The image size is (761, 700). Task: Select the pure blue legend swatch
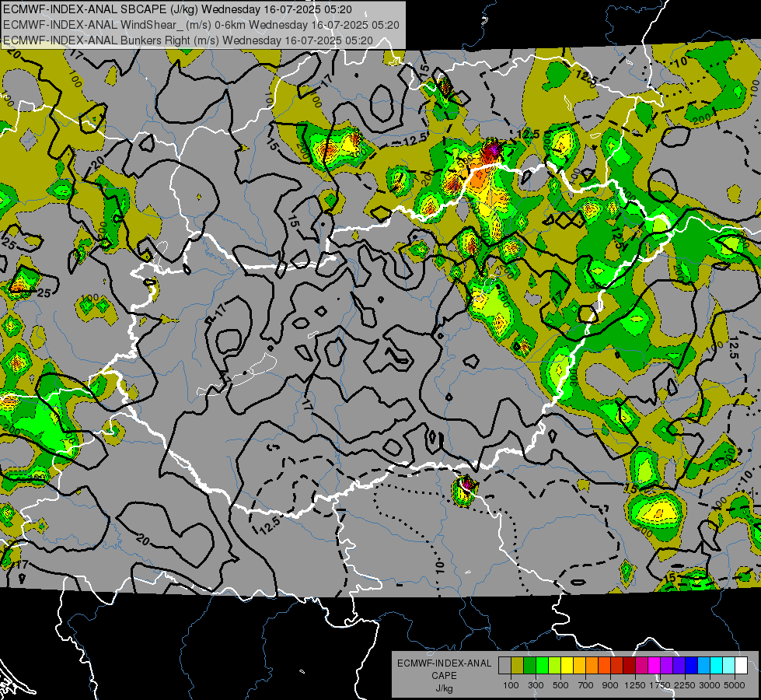[692, 666]
